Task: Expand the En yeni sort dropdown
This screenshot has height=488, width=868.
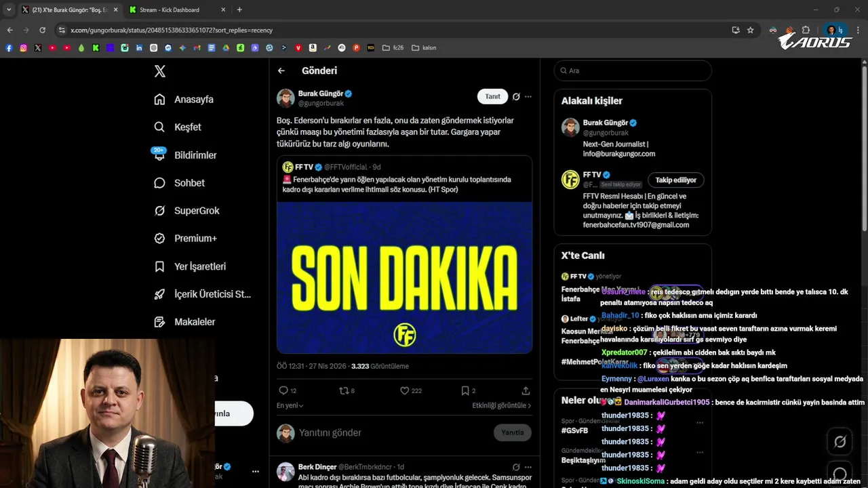Action: [x=290, y=405]
